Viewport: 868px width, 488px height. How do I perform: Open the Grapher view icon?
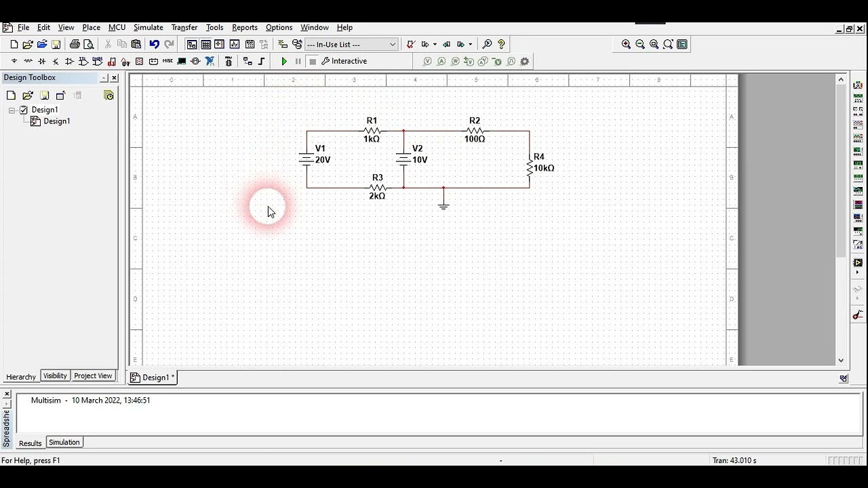tap(235, 44)
